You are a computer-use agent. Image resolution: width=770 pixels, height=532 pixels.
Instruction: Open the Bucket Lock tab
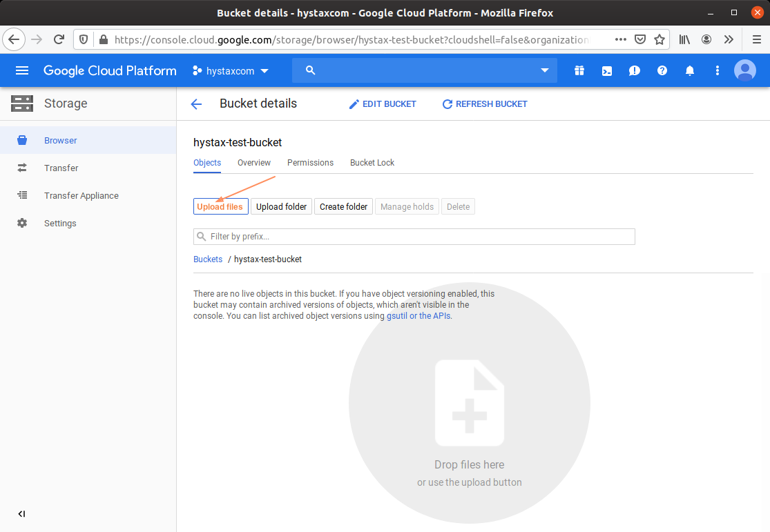coord(372,163)
